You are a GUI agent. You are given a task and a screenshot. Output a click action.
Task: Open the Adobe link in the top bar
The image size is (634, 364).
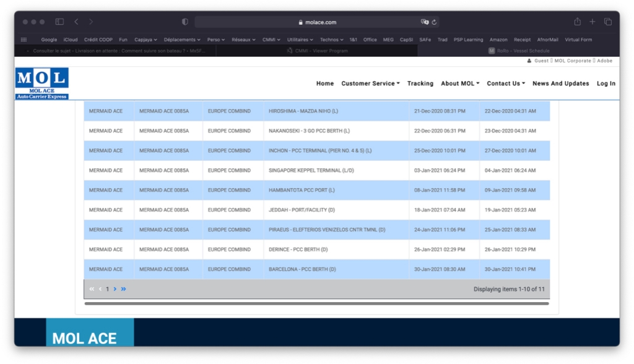[x=604, y=61]
